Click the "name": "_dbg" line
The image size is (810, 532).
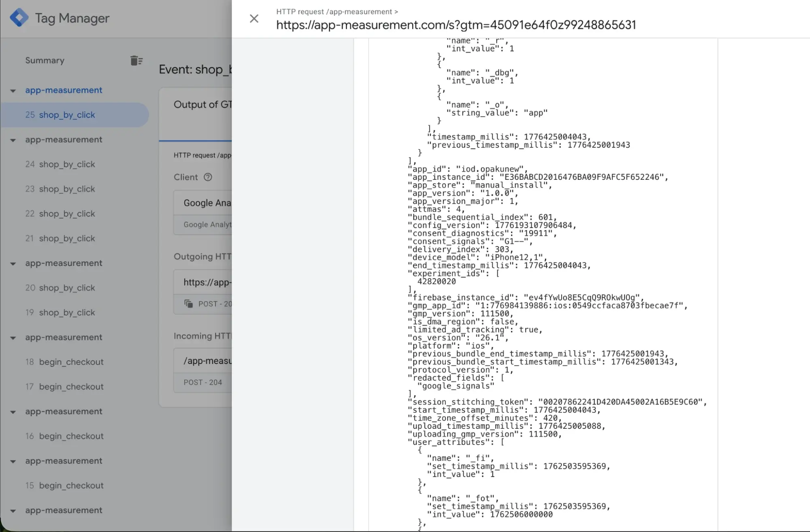pyautogui.click(x=482, y=72)
